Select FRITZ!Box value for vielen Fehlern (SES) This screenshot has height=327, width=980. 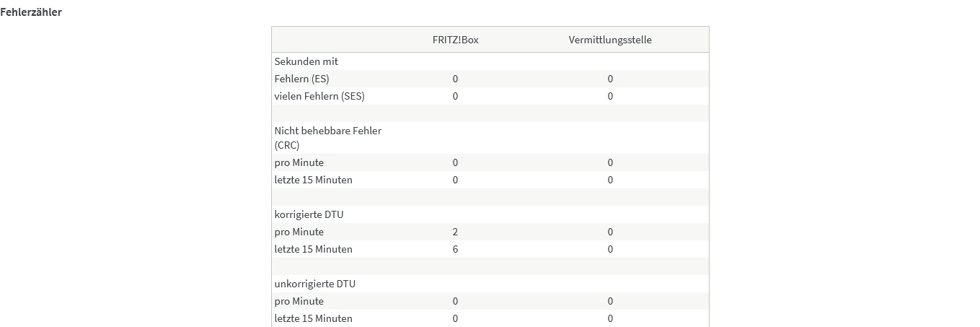[455, 96]
